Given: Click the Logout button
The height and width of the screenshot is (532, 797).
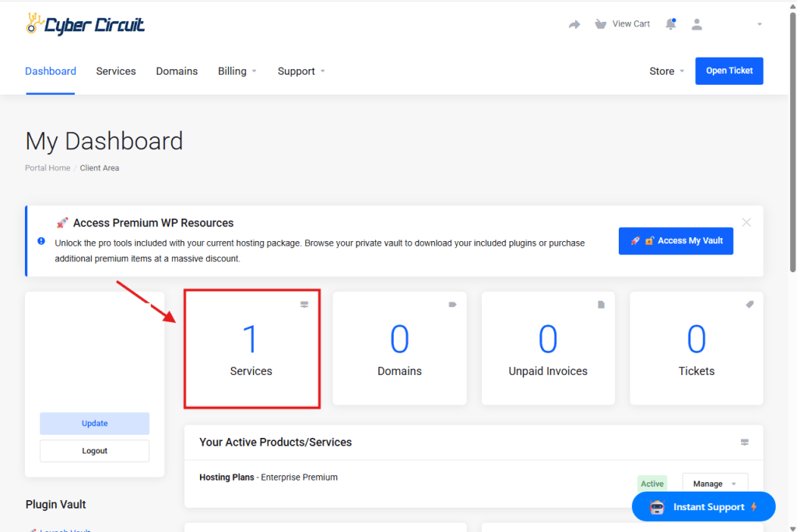Looking at the screenshot, I should click(94, 451).
